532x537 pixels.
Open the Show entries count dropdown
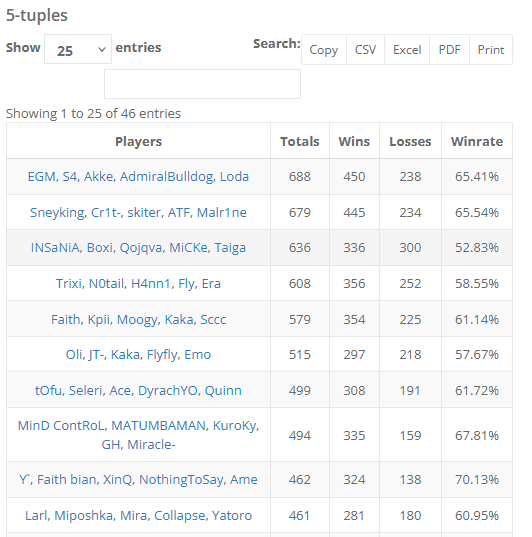coord(78,49)
